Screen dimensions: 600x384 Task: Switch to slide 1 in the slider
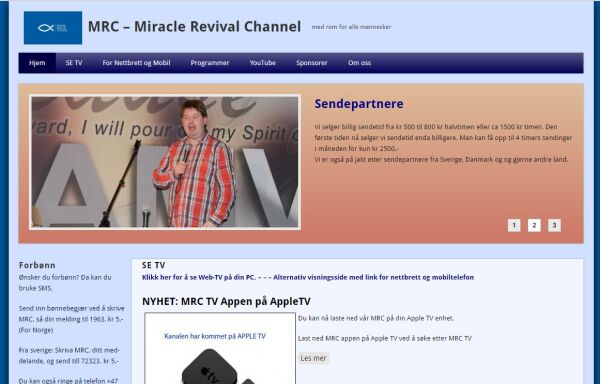pos(514,225)
